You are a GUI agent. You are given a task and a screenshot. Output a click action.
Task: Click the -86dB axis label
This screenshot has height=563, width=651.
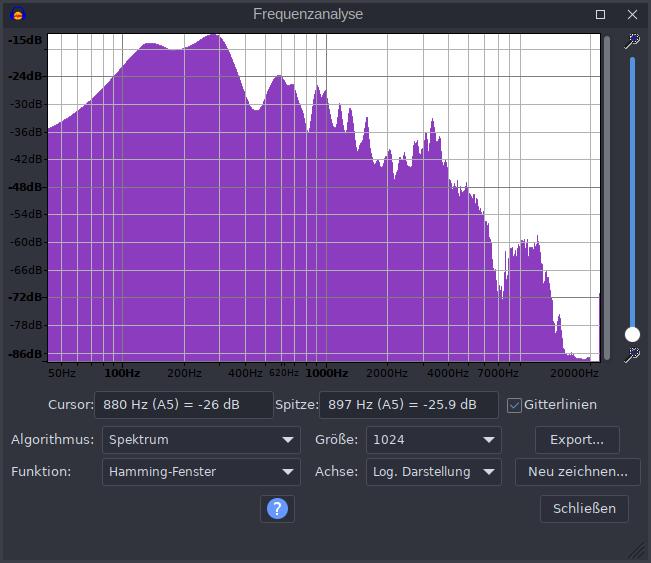point(25,354)
